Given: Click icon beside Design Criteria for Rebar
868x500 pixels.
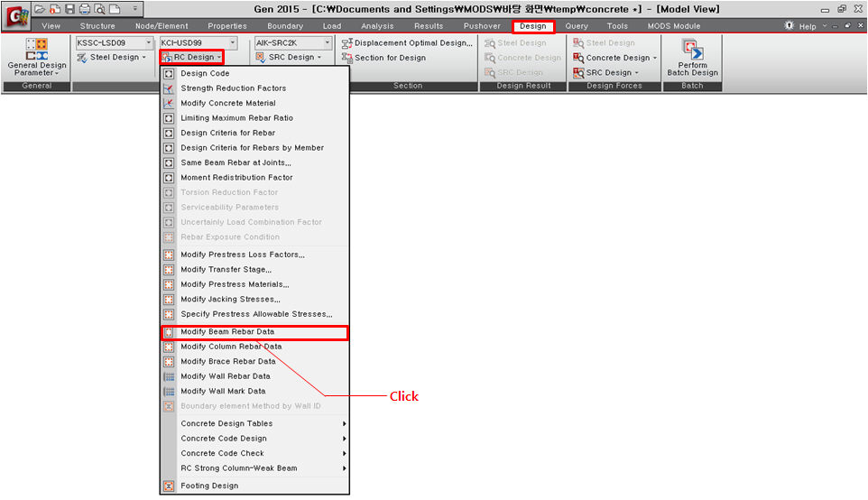Looking at the screenshot, I should tap(169, 133).
